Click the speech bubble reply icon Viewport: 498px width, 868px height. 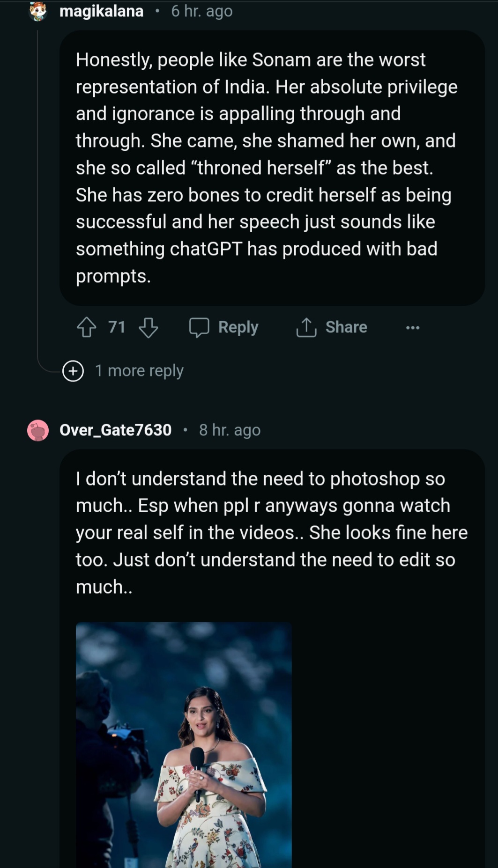pyautogui.click(x=199, y=327)
